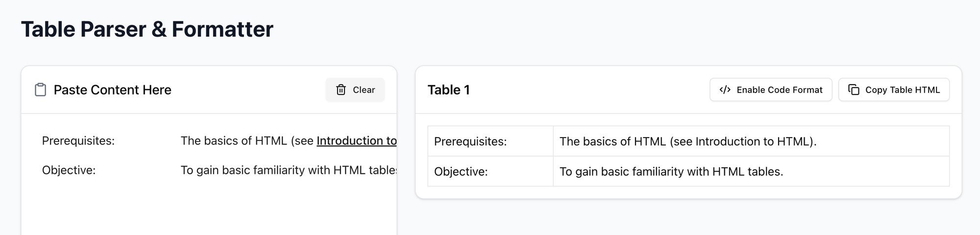The height and width of the screenshot is (235, 980).
Task: Click the "Prerequisites:" cell in Table 1
Action: pos(470,141)
